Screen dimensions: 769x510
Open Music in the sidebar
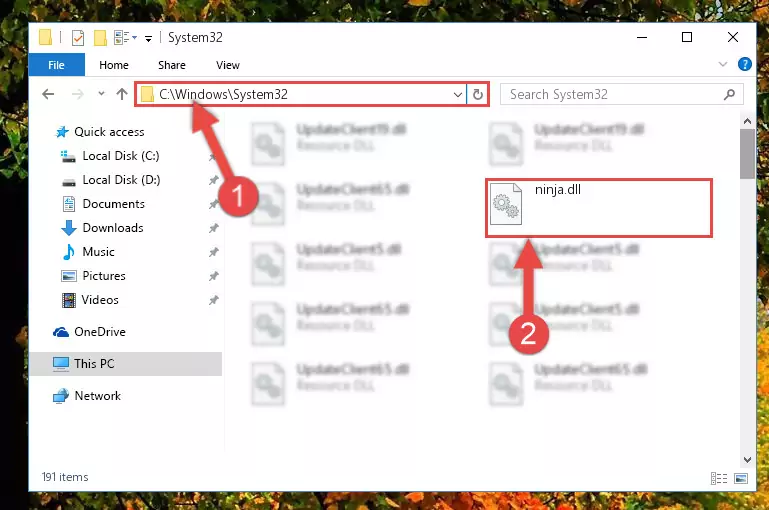pyautogui.click(x=98, y=252)
